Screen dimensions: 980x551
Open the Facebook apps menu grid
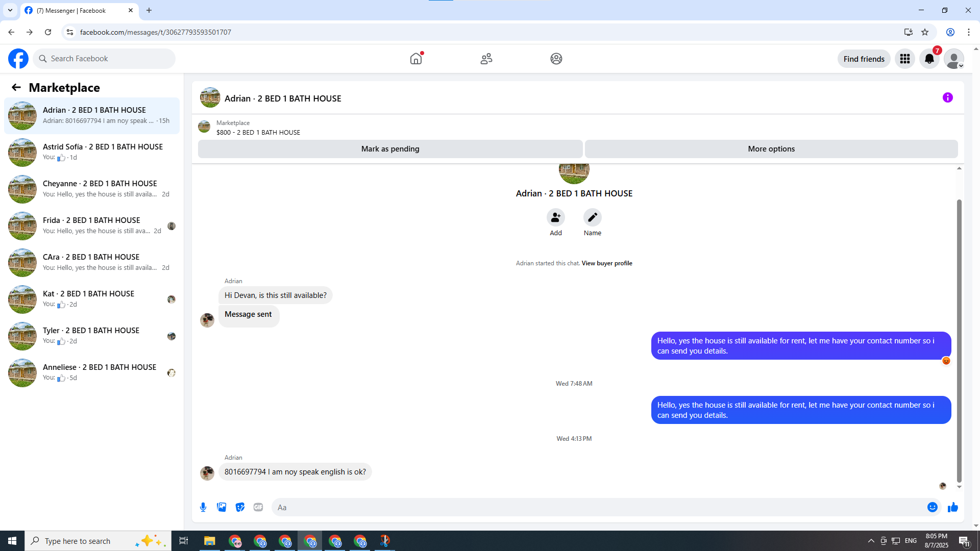click(905, 59)
